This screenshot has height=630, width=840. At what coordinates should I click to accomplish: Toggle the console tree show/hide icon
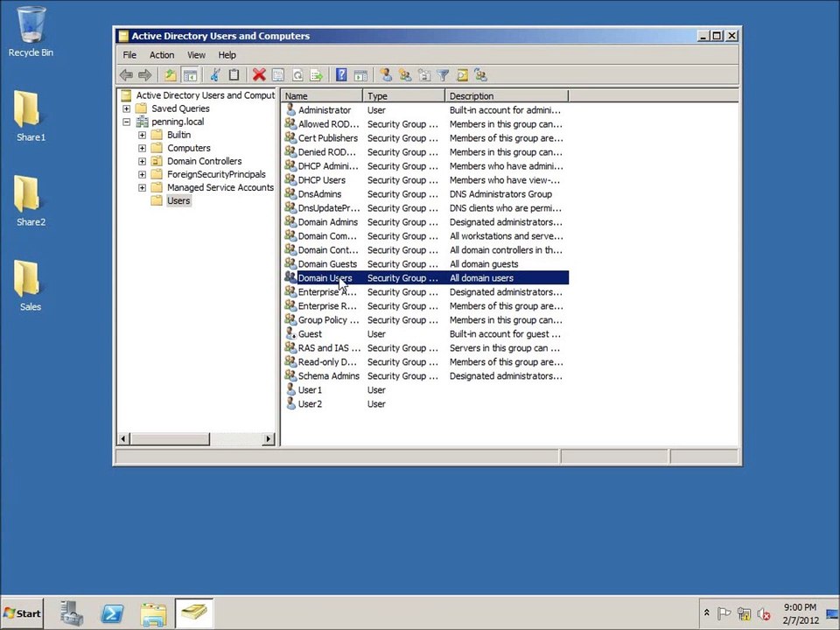point(190,75)
